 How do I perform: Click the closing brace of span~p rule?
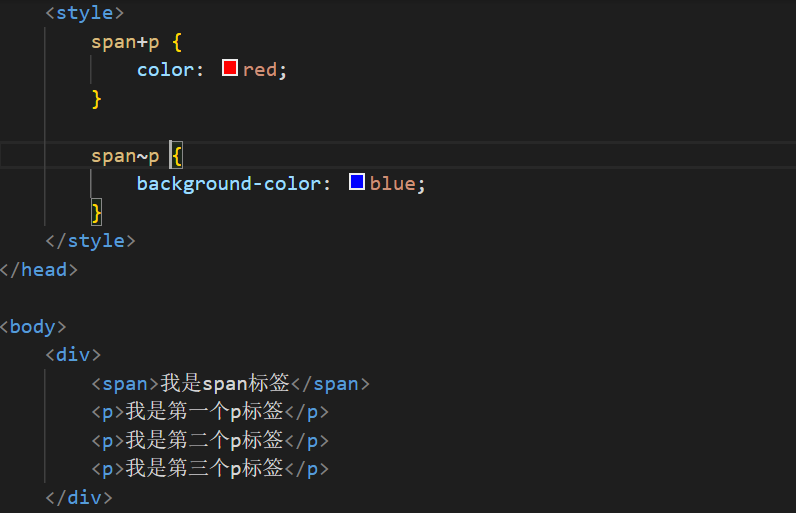coord(97,212)
